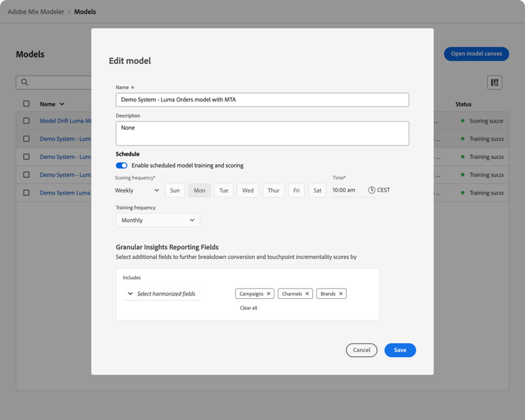Select Mon as scoring day
The height and width of the screenshot is (420, 525).
point(199,190)
